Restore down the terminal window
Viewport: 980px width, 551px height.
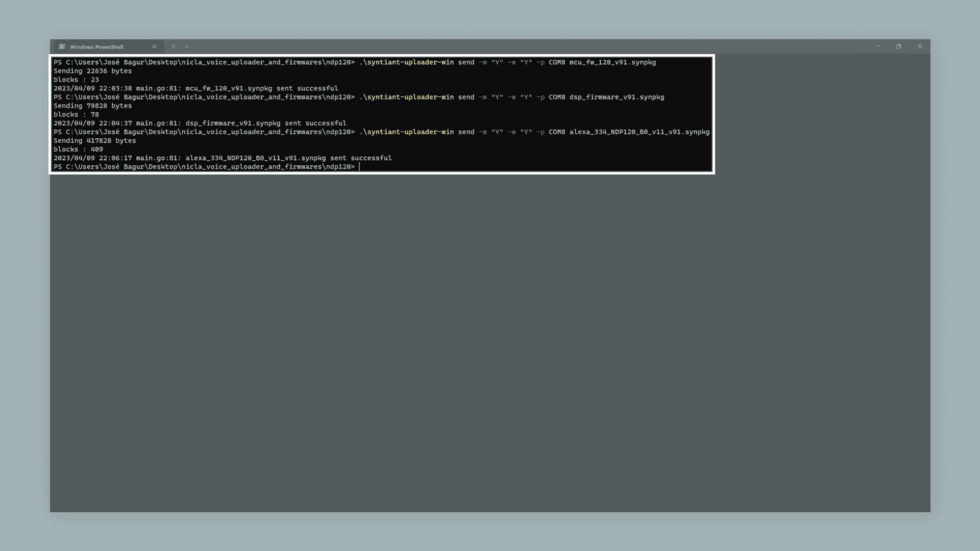[898, 46]
